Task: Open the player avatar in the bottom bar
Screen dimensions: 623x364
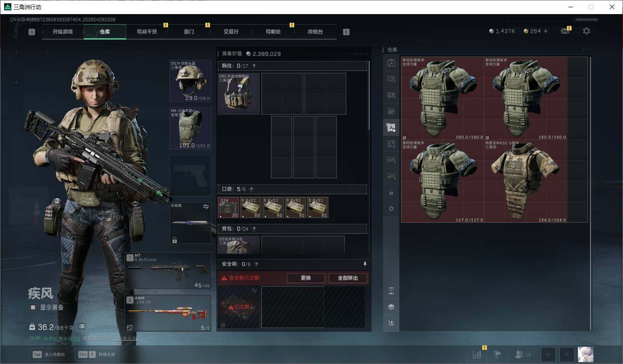Action: [x=585, y=354]
